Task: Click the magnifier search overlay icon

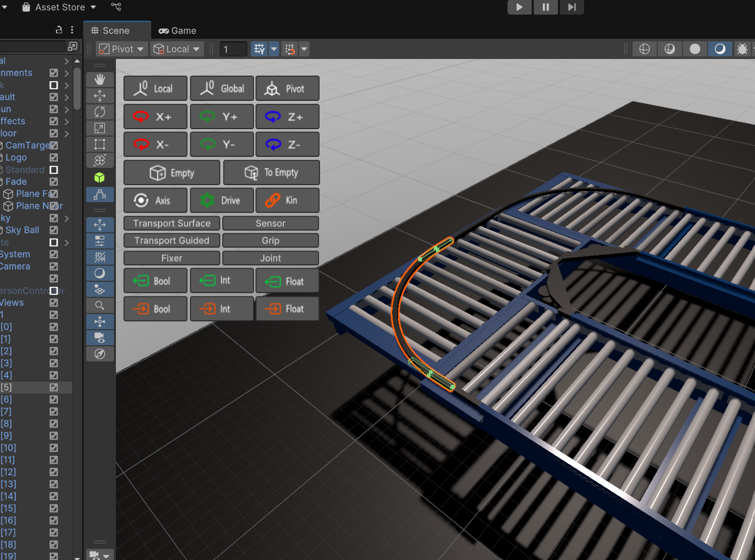Action: [x=100, y=305]
